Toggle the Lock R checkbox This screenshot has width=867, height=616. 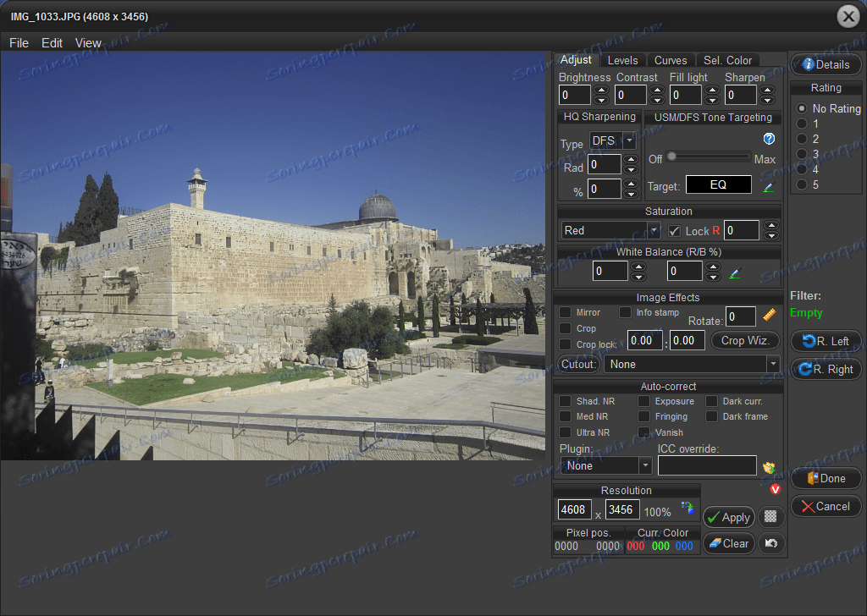click(x=674, y=231)
